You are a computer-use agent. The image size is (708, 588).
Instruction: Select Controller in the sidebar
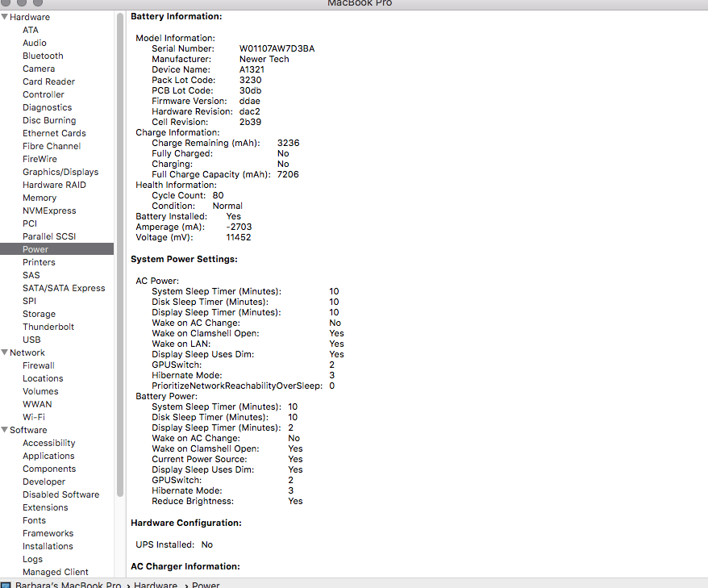pyautogui.click(x=44, y=94)
